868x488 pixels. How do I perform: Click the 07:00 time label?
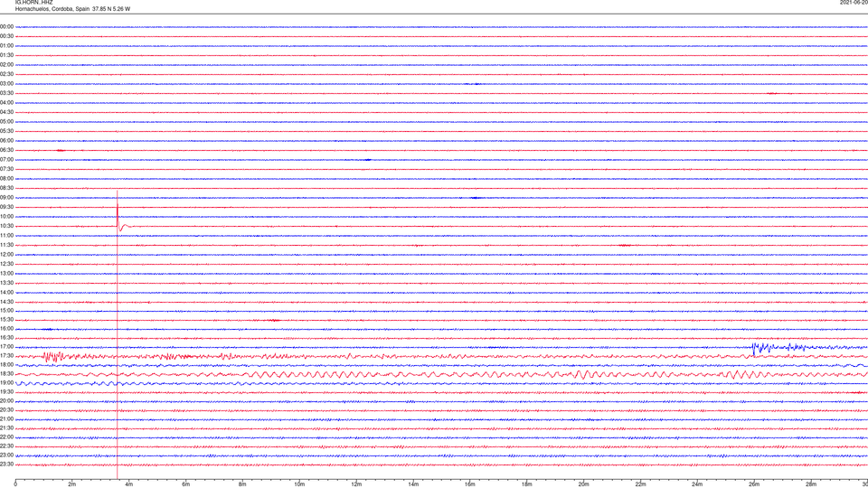tap(6, 160)
